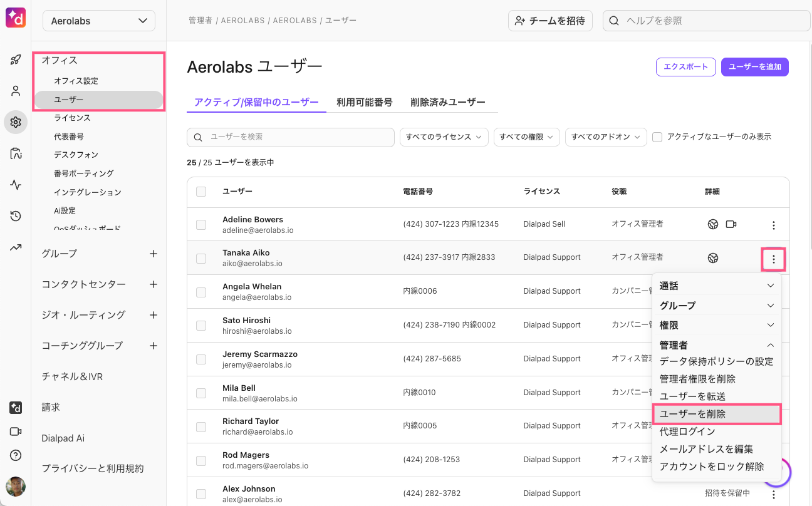Choose データ保持ポリシーの設定 menu item
This screenshot has width=812, height=506.
(x=717, y=361)
